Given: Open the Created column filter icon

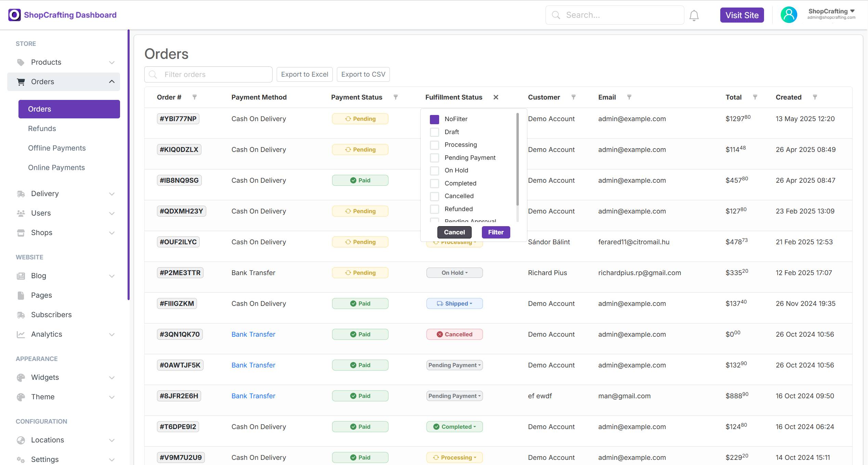Looking at the screenshot, I should (x=815, y=97).
